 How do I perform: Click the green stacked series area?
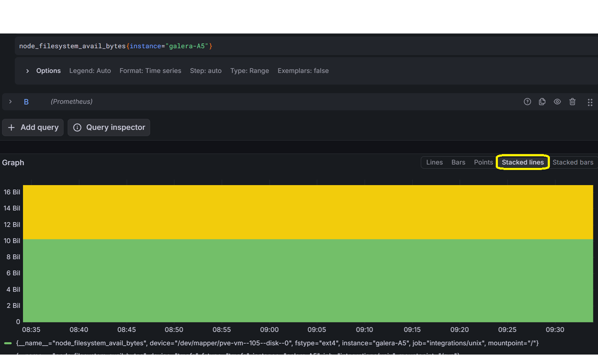308,280
